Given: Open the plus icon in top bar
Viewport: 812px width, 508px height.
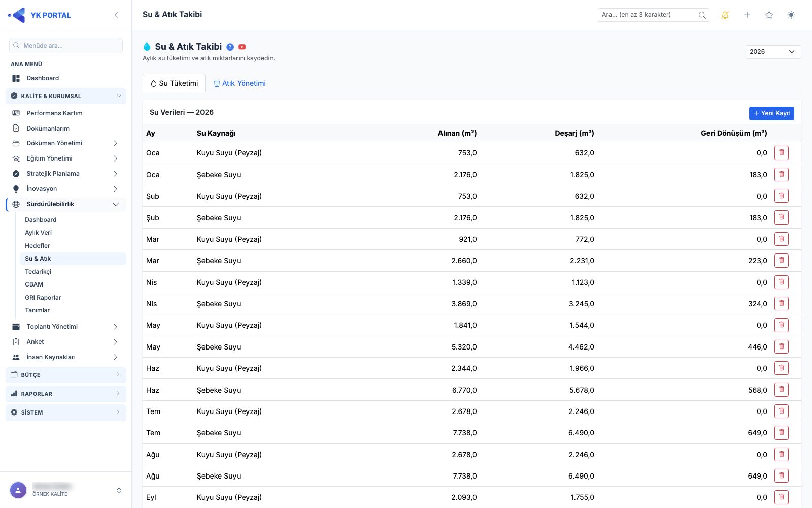Looking at the screenshot, I should pos(747,15).
